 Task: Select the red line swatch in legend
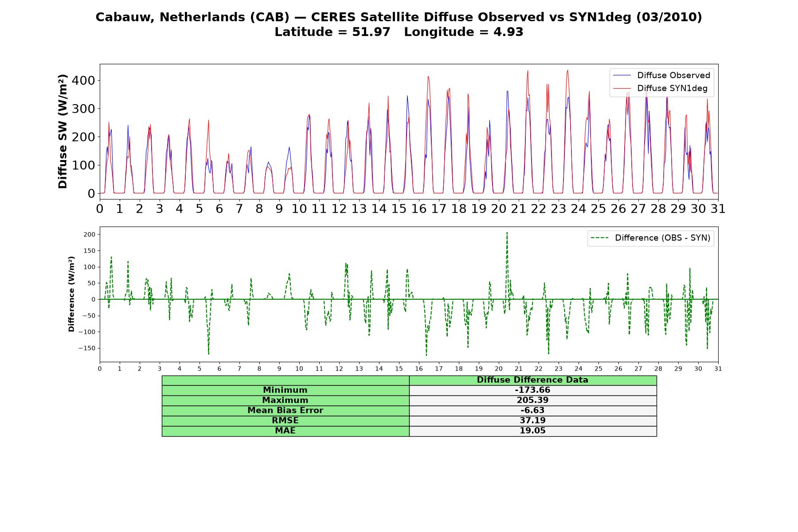(621, 89)
